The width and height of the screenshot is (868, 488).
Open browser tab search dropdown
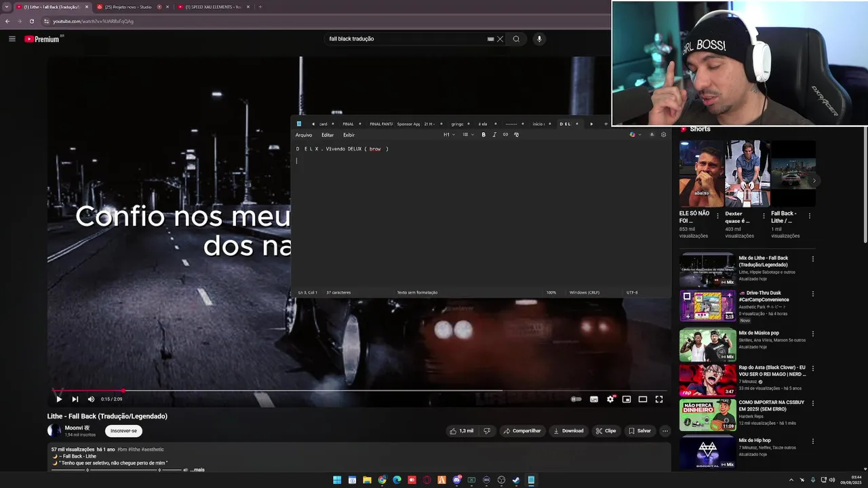tap(6, 7)
